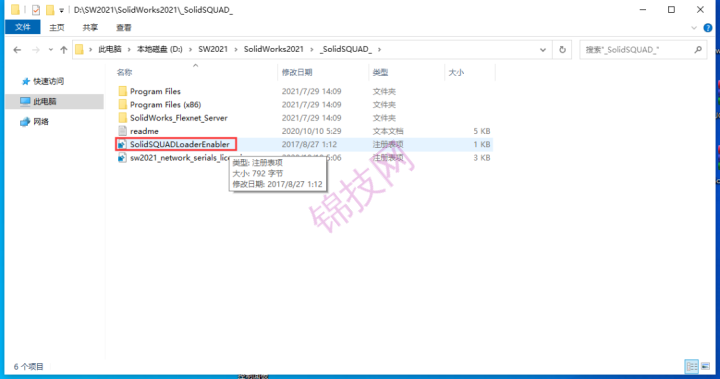Click SolidWorks2021 in the address breadcrumb

[x=274, y=49]
